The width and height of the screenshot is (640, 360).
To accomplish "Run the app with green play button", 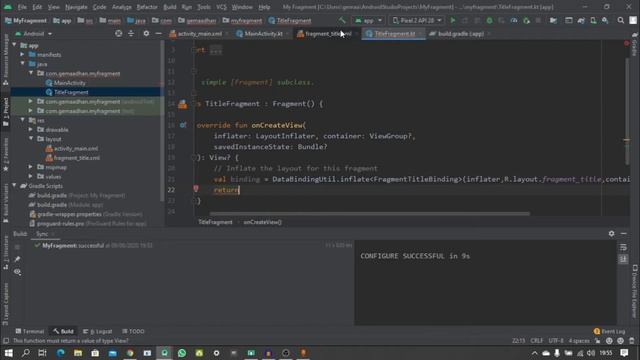I will point(453,20).
